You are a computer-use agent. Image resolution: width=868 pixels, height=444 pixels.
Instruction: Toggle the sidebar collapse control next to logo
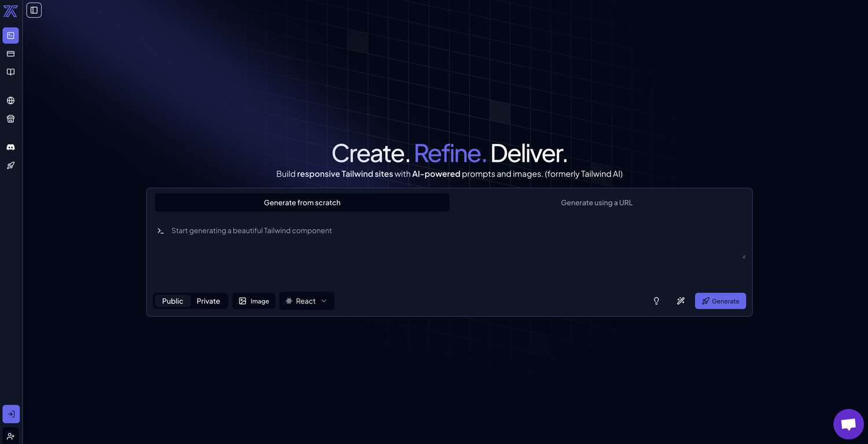34,10
